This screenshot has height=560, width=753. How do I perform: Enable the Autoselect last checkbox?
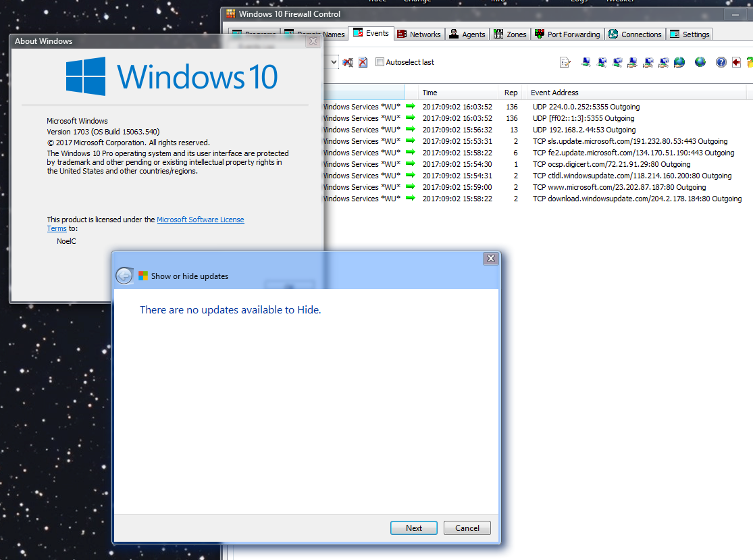pyautogui.click(x=380, y=62)
